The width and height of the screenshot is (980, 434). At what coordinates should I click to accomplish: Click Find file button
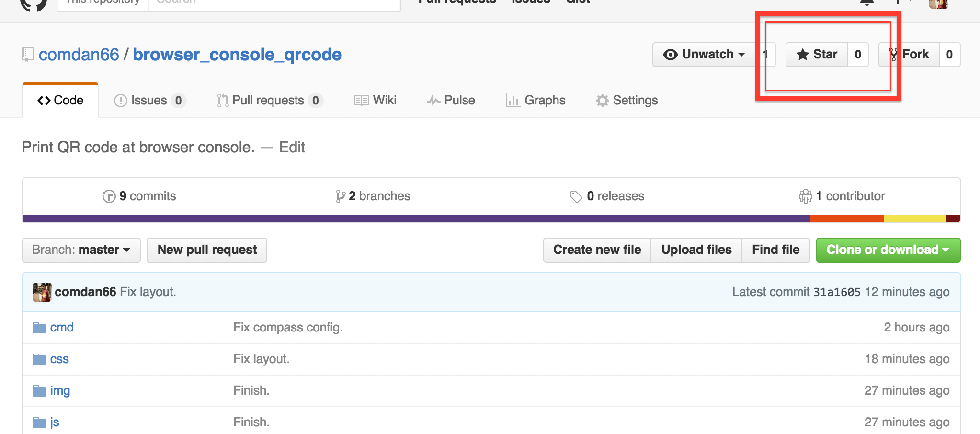776,250
